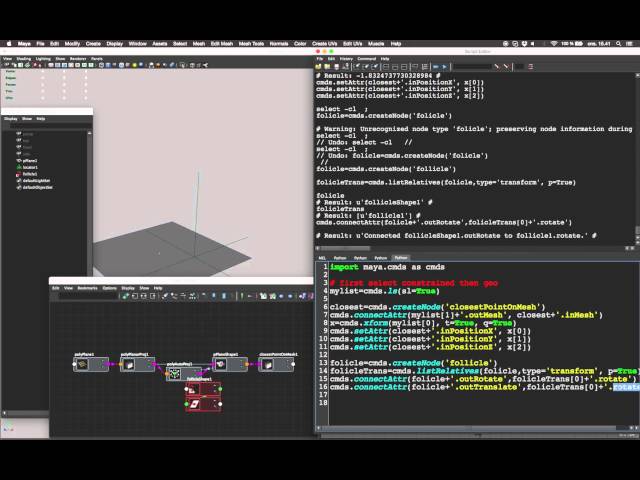Click the polyPlanarProj1 node icon
The width and height of the screenshot is (640, 480).
[x=129, y=364]
